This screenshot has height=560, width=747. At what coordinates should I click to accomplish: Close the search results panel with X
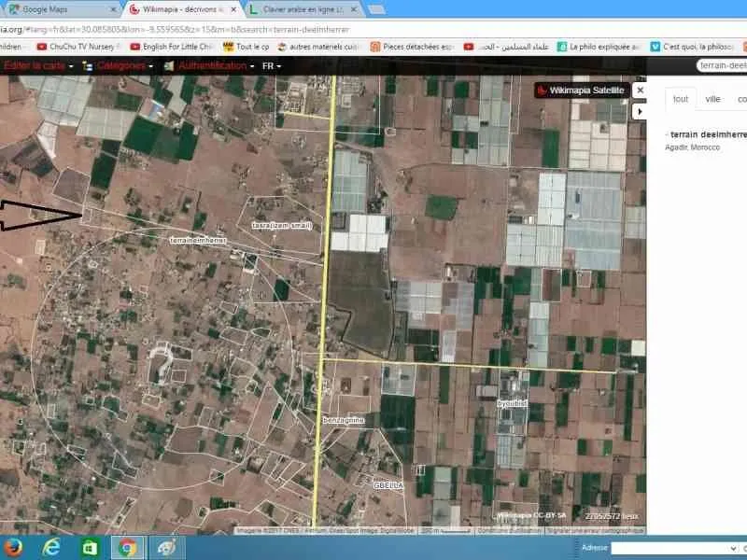[641, 90]
